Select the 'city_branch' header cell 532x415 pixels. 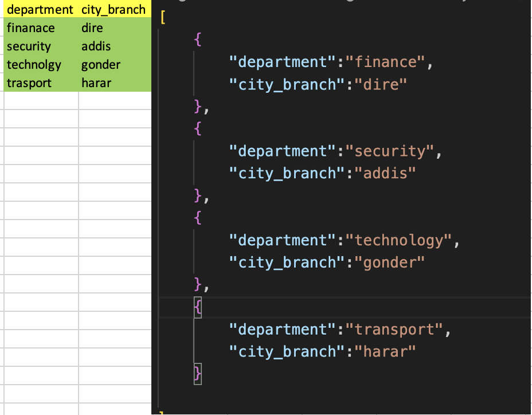point(115,9)
